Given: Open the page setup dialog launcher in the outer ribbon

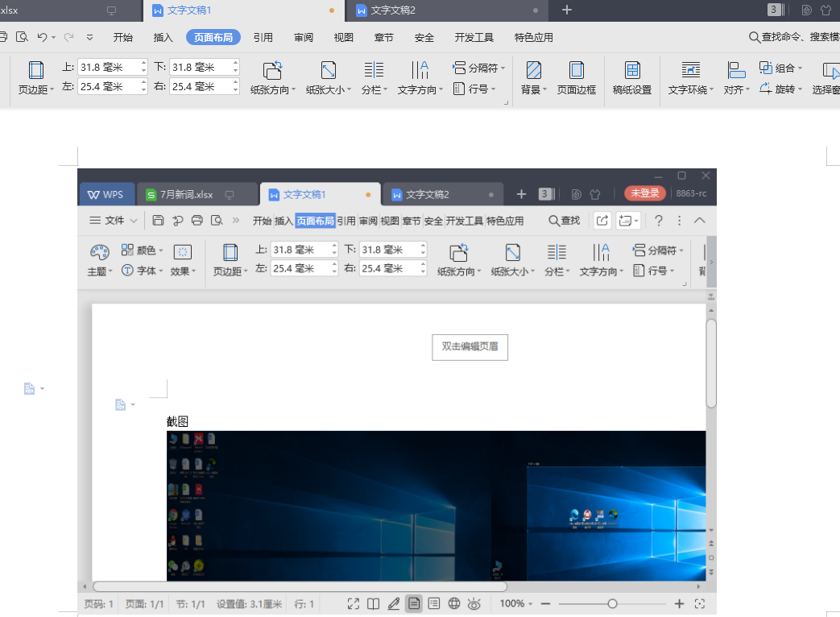Looking at the screenshot, I should (506, 101).
